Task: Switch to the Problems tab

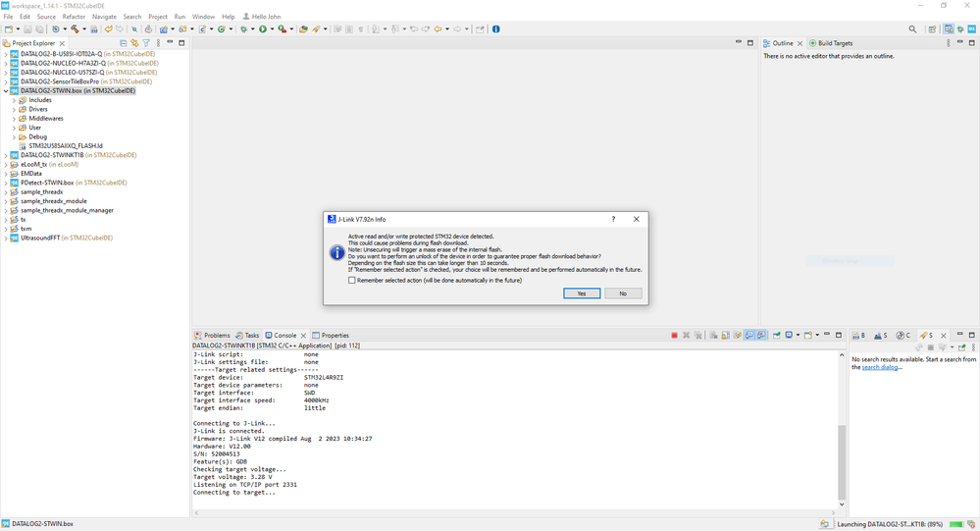Action: pyautogui.click(x=212, y=336)
